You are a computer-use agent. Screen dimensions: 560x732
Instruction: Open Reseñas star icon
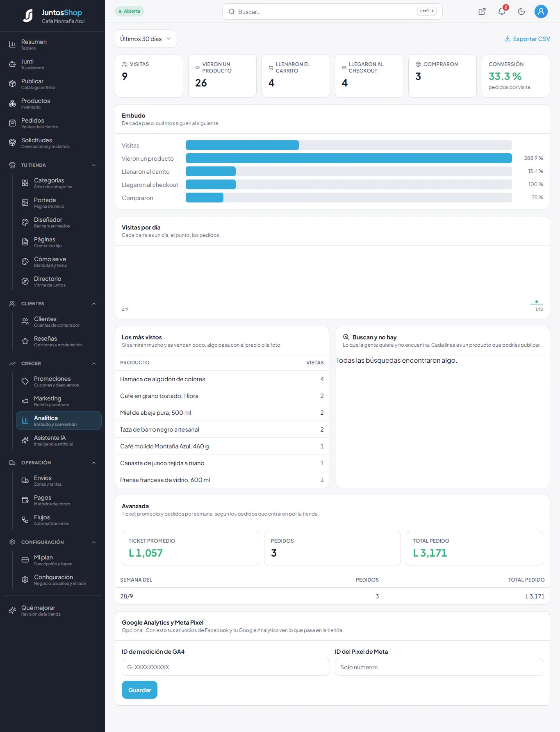point(25,341)
